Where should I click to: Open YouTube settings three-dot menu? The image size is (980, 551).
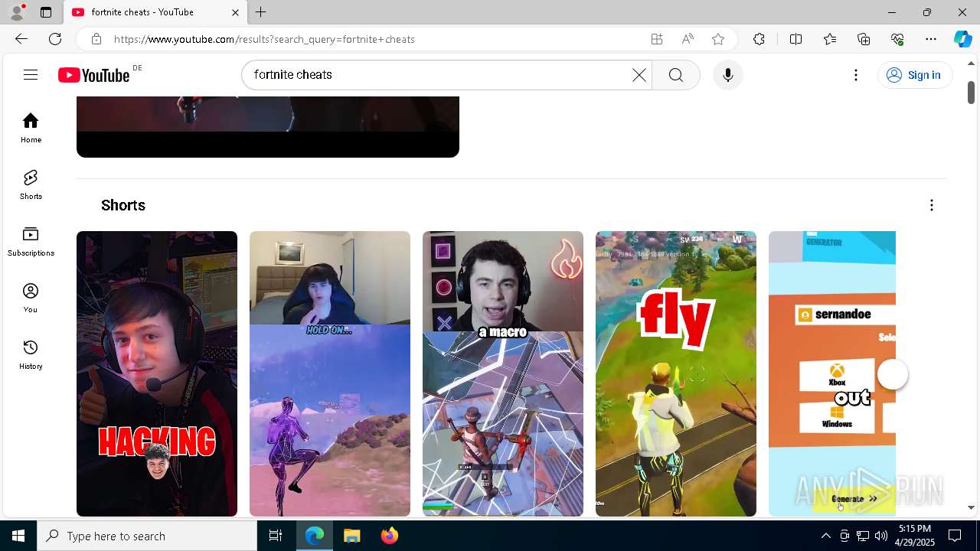[x=856, y=75]
